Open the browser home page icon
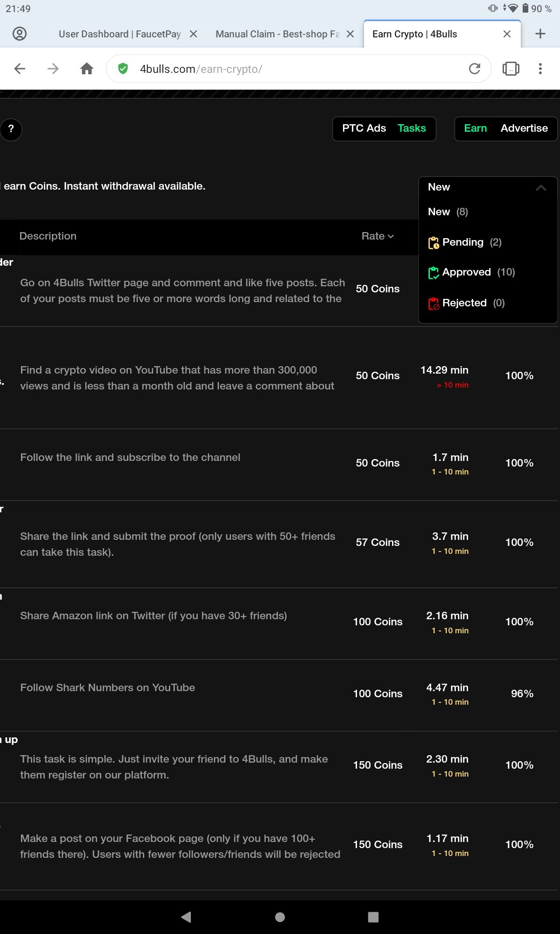 click(x=87, y=69)
